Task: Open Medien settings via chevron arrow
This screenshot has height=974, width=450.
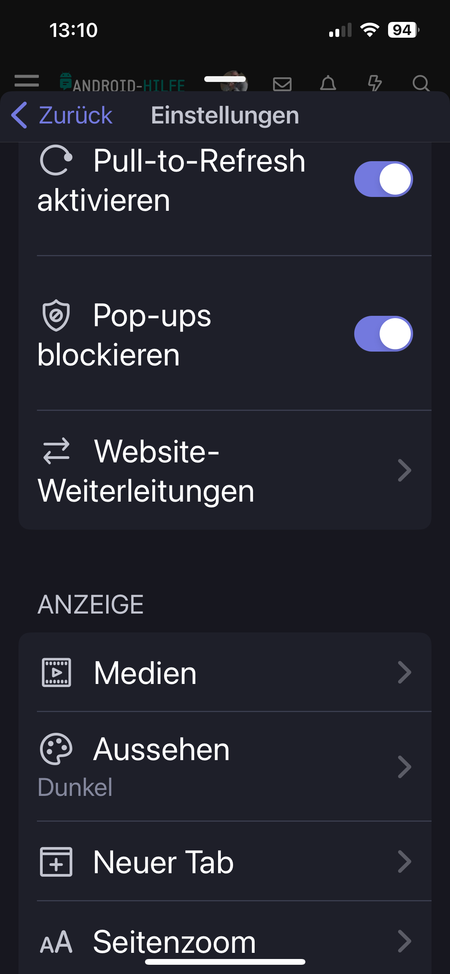Action: point(405,673)
